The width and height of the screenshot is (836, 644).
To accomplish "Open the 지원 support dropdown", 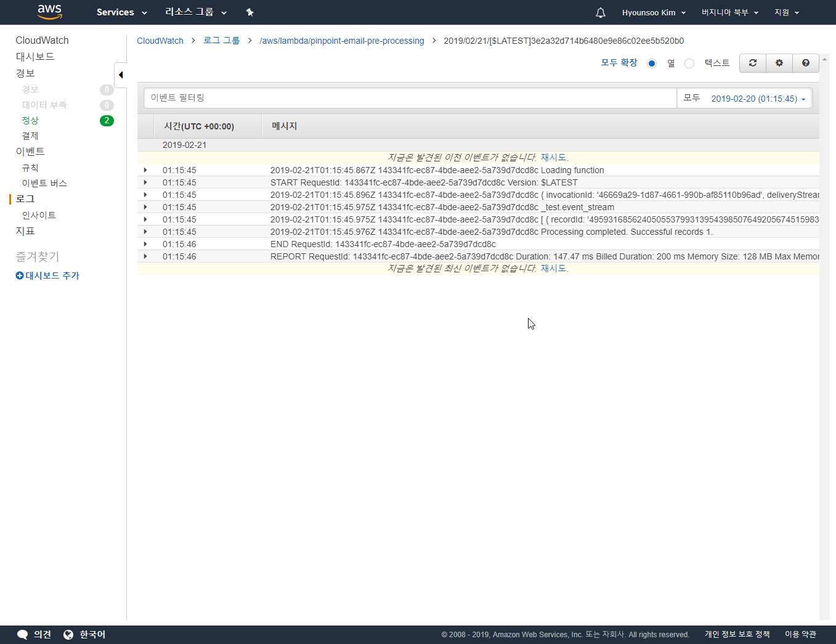I will (787, 12).
